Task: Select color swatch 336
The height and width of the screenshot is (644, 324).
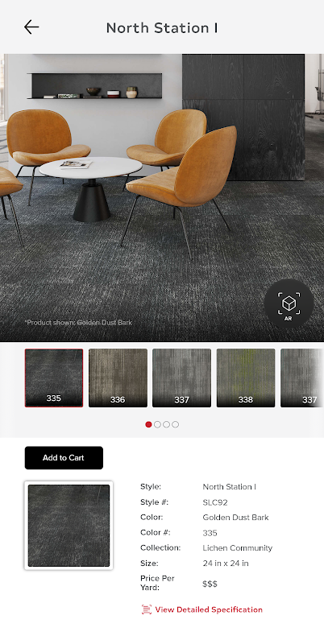Action: coord(118,378)
